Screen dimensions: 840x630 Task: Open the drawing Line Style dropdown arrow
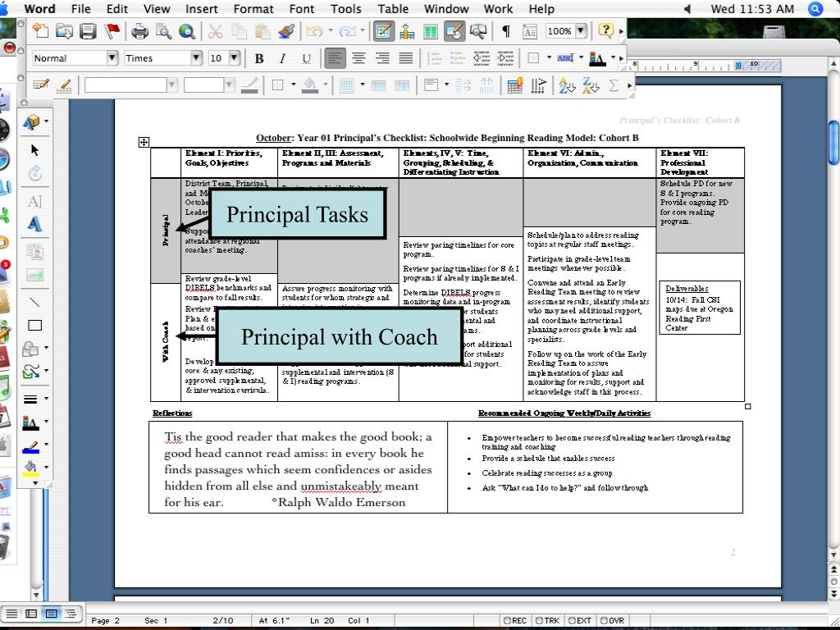[x=46, y=399]
